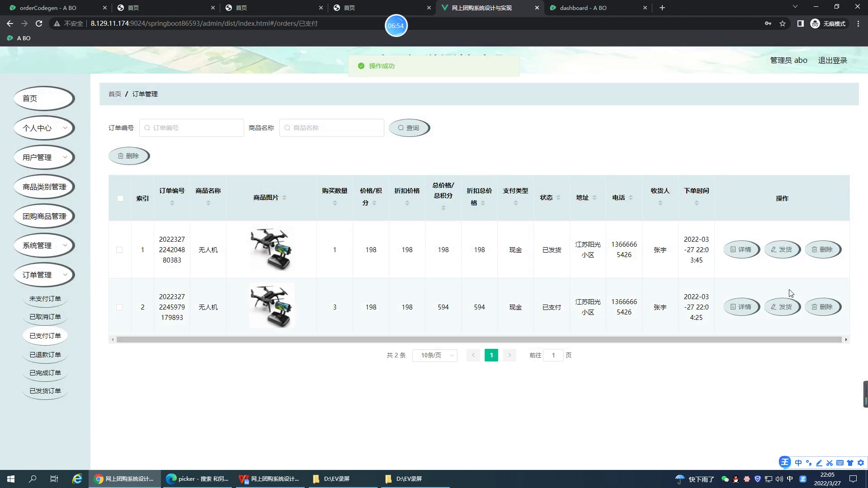Tick the checkbox for order row 2
The image size is (868, 488).
pos(119,307)
